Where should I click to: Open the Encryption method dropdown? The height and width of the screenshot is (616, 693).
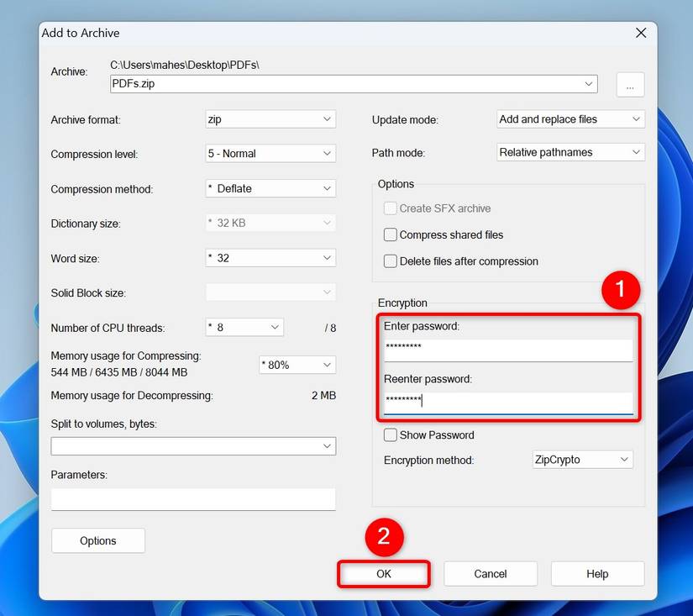[x=582, y=460]
